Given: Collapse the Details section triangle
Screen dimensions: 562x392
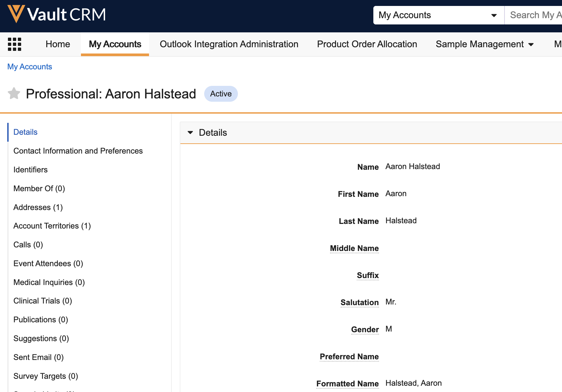Looking at the screenshot, I should (x=190, y=133).
